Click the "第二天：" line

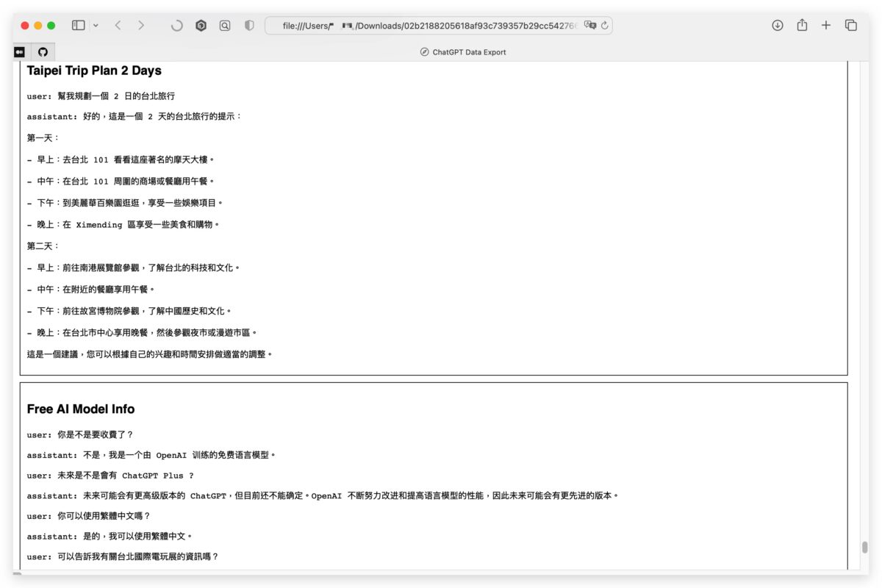point(43,245)
